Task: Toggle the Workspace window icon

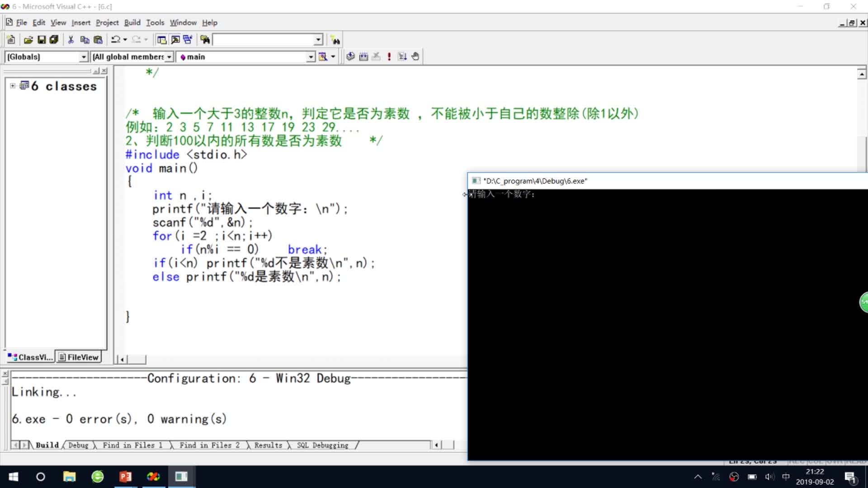Action: point(162,40)
